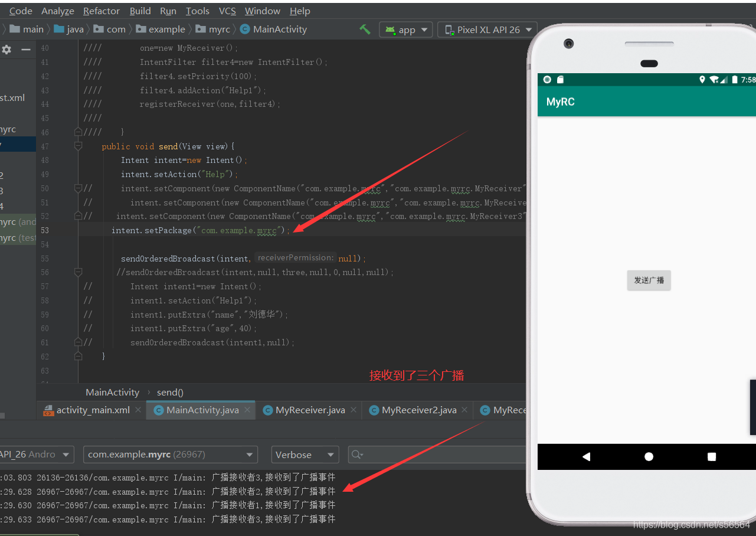Click the public void send method declaration

(x=169, y=146)
